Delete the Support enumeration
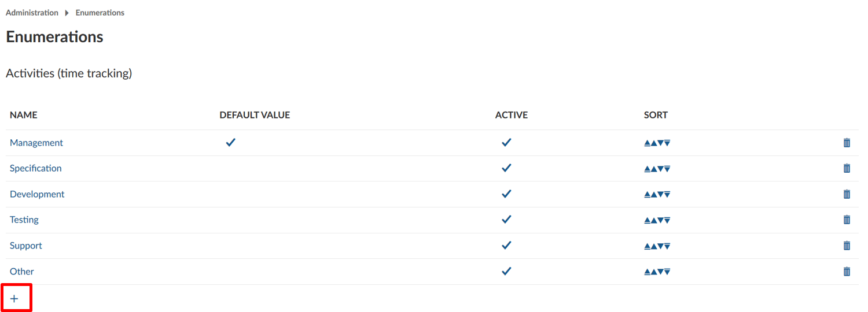The height and width of the screenshot is (312, 868). click(847, 246)
